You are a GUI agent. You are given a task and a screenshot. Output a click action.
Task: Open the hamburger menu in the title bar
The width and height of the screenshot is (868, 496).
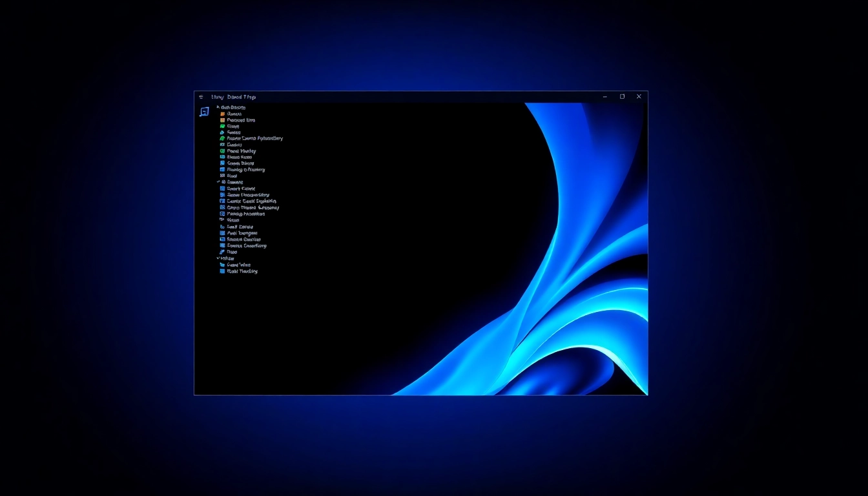pos(201,97)
